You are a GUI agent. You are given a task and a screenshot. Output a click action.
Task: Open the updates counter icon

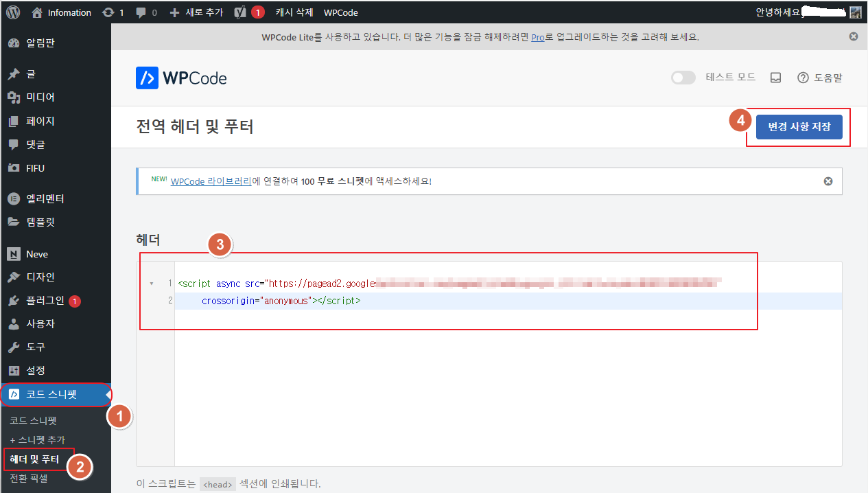tap(113, 12)
